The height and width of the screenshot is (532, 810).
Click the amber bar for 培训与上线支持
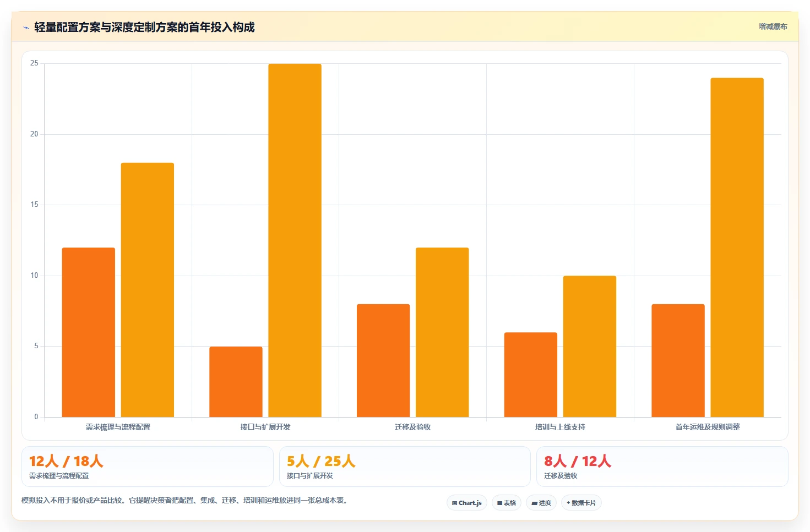coord(590,347)
